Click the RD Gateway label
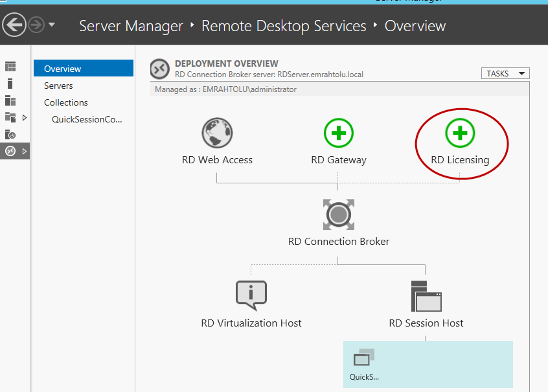This screenshot has height=392, width=548. click(339, 160)
